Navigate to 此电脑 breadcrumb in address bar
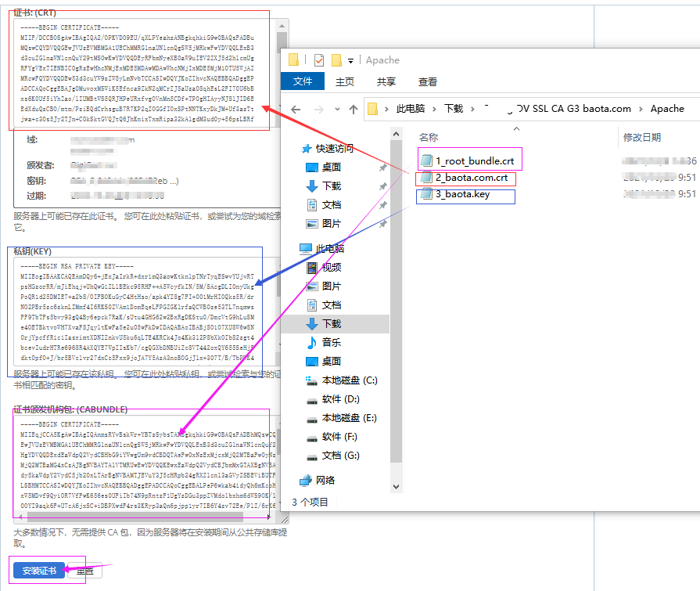 pos(411,109)
